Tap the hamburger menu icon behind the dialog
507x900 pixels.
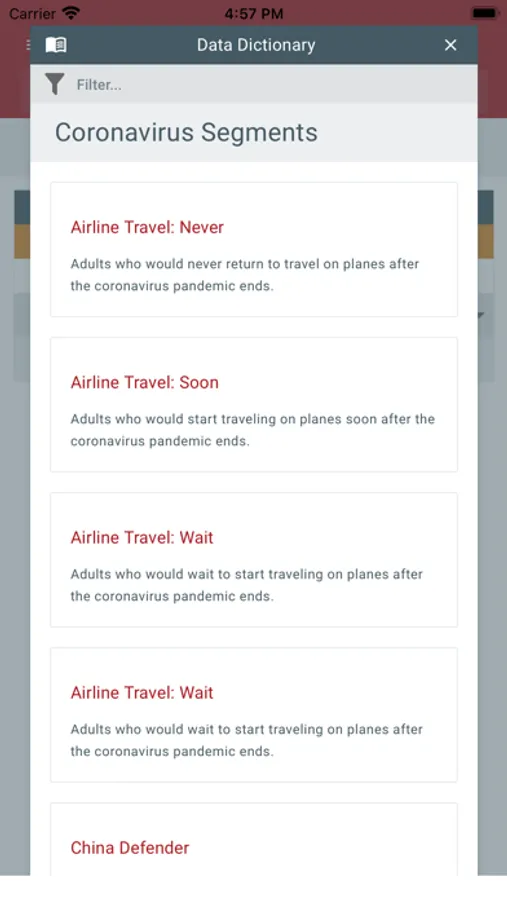click(x=28, y=45)
